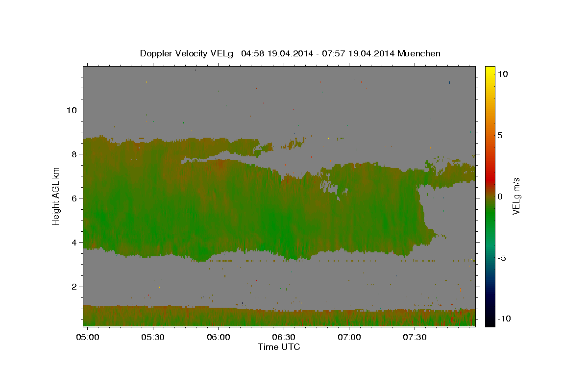Viewport: 588px width, 392px height.
Task: Click the height tick label 6
Action: (74, 198)
